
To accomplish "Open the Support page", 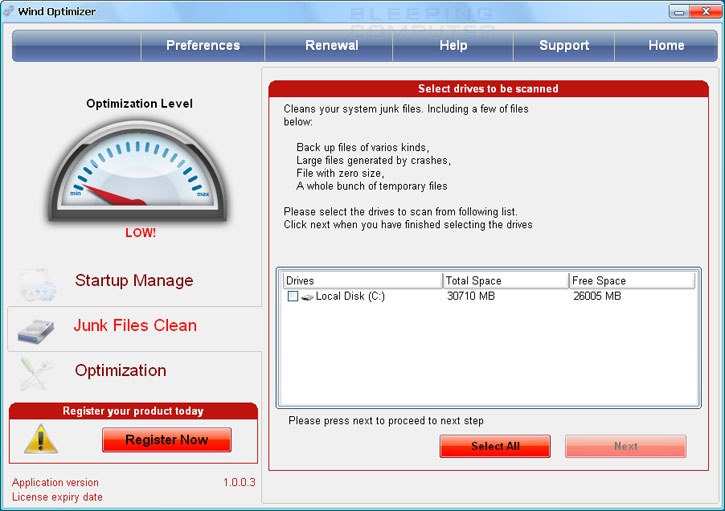I will (564, 45).
